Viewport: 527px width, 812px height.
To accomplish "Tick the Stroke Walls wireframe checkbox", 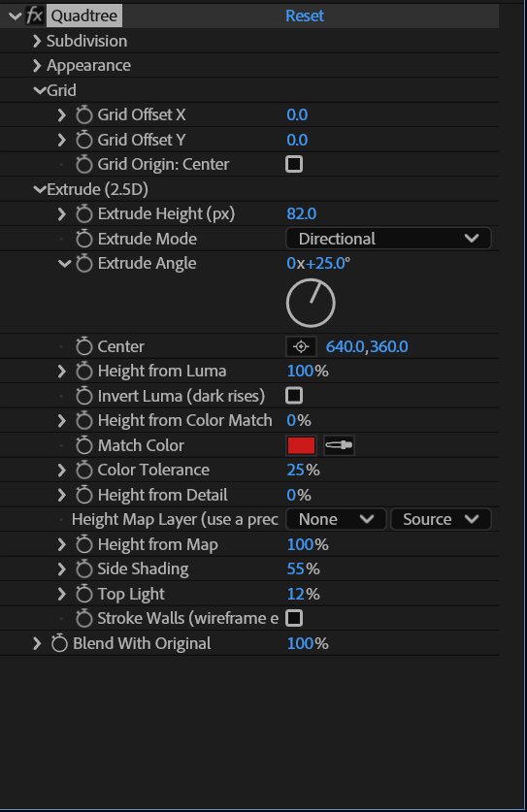I will click(x=294, y=618).
